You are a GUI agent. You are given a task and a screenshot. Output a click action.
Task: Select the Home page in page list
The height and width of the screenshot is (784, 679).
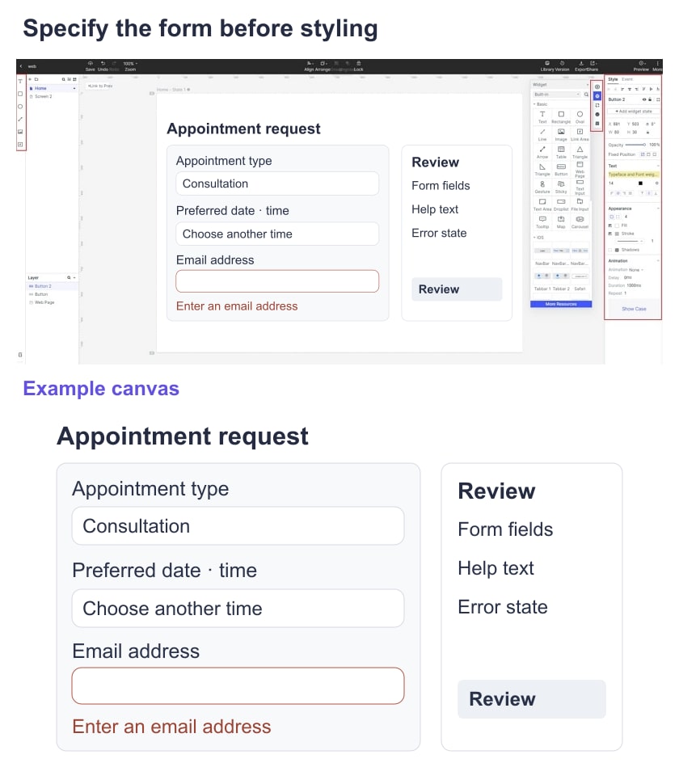52,88
